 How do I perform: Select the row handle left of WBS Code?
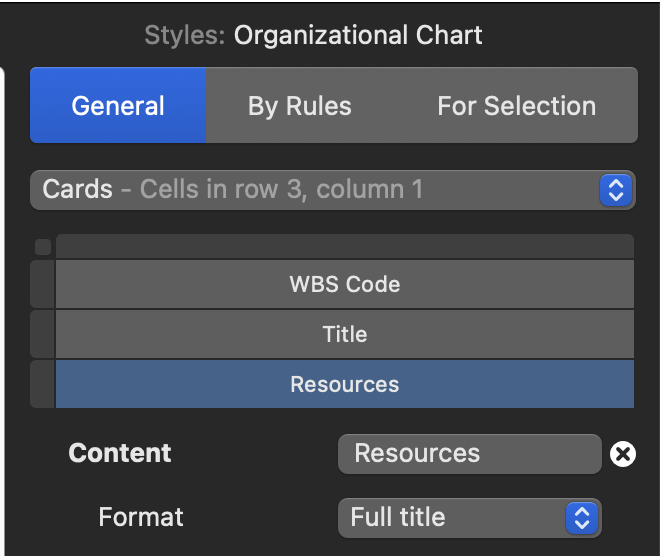(43, 284)
